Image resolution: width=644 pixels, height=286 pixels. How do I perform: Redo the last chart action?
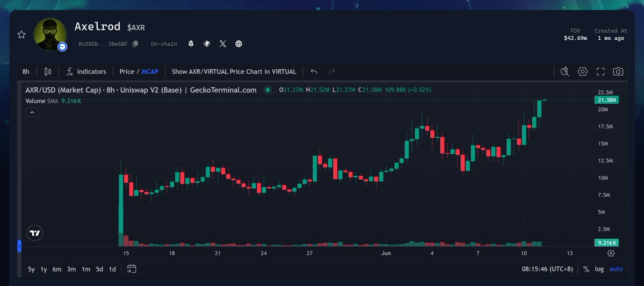331,71
